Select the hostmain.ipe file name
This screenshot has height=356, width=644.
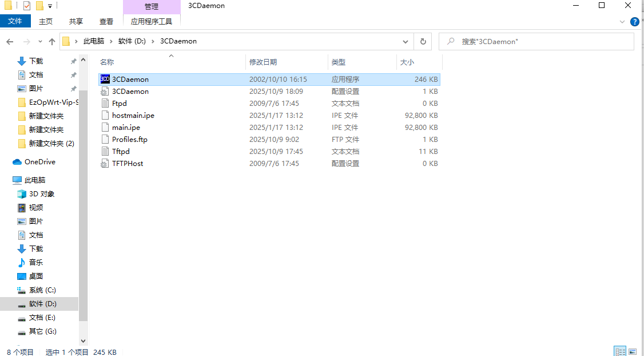click(x=133, y=116)
